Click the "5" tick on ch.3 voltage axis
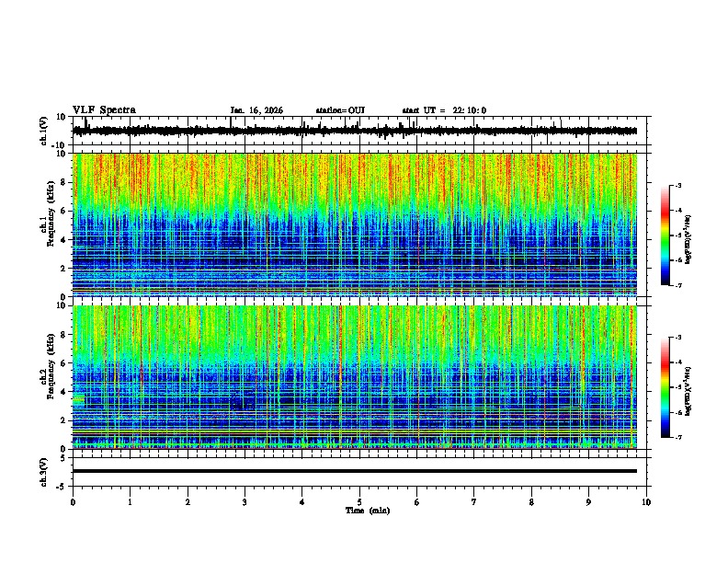Screen dimensions: 728x563 pyautogui.click(x=63, y=457)
